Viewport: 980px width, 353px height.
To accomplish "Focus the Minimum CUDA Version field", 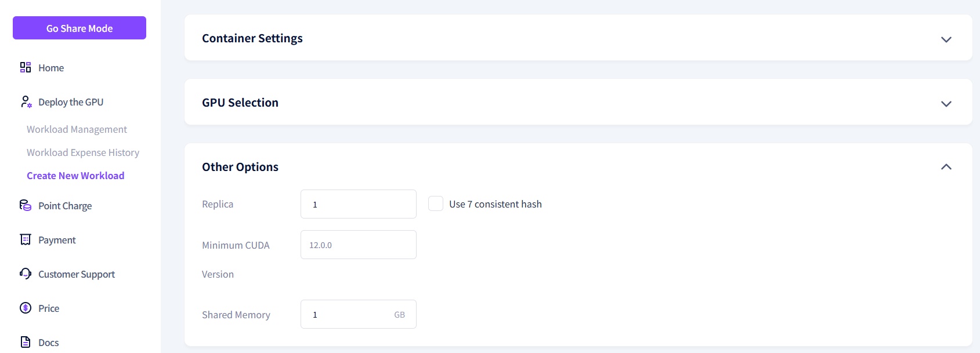I will click(x=358, y=245).
